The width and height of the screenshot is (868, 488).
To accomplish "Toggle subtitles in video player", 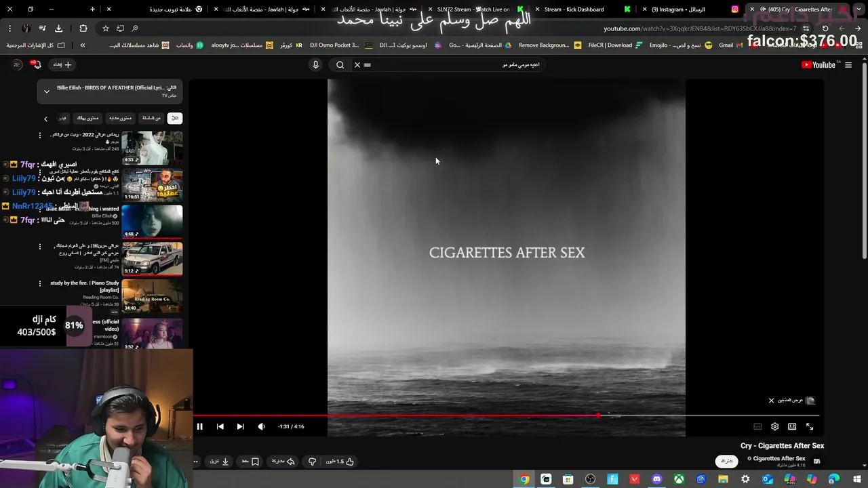I will point(757,426).
